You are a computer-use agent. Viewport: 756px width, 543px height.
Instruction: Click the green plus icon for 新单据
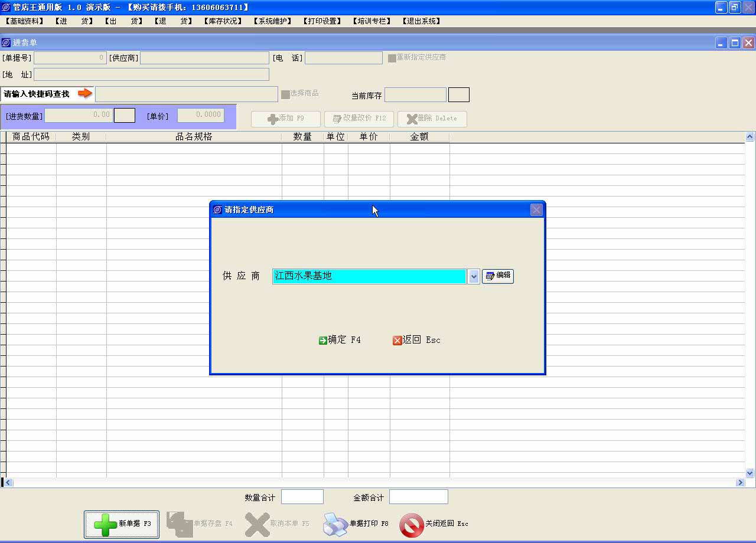tap(105, 525)
